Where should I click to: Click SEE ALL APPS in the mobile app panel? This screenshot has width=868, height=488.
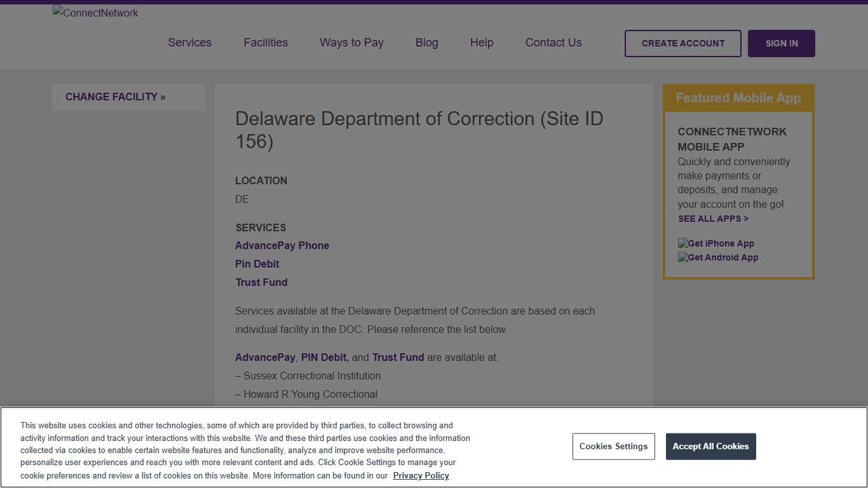(x=713, y=219)
